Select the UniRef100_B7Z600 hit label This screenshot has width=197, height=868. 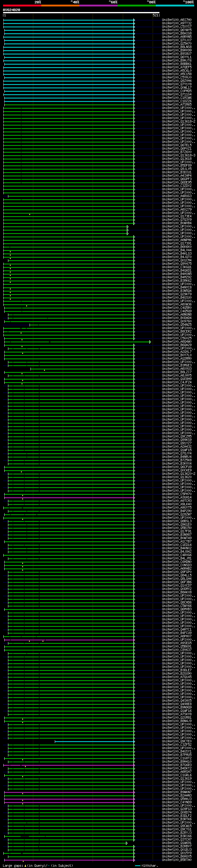[x=177, y=152]
